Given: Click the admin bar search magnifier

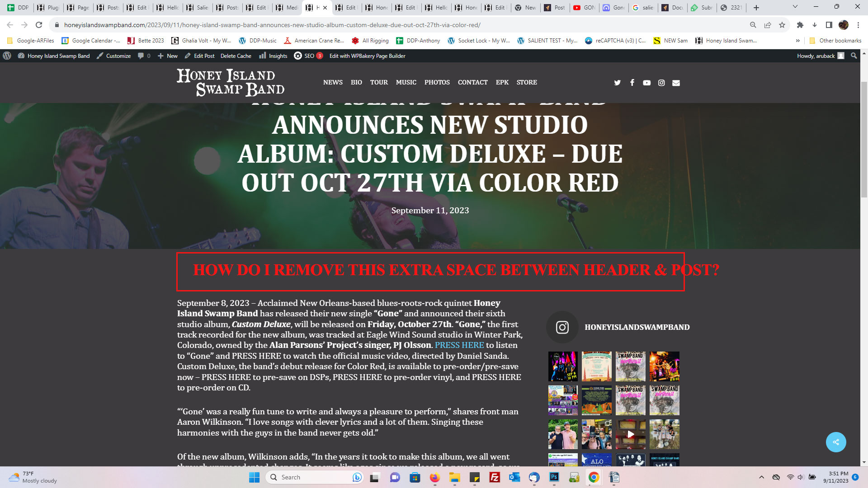Looking at the screenshot, I should point(854,56).
